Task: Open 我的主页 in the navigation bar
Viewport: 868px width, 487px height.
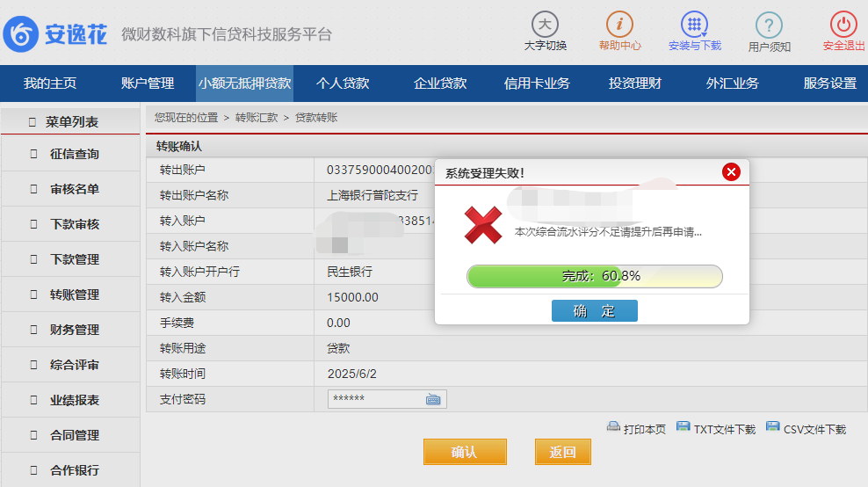Action: point(50,84)
